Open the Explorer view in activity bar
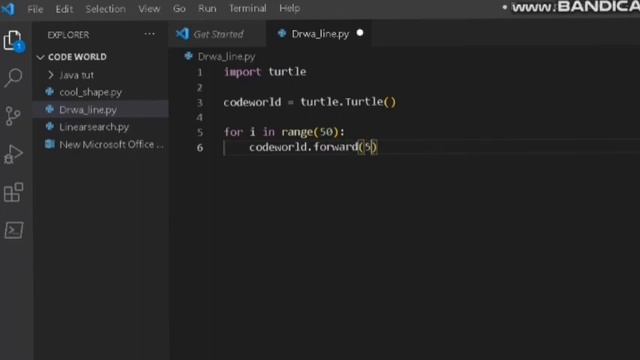The height and width of the screenshot is (360, 640). click(x=13, y=41)
